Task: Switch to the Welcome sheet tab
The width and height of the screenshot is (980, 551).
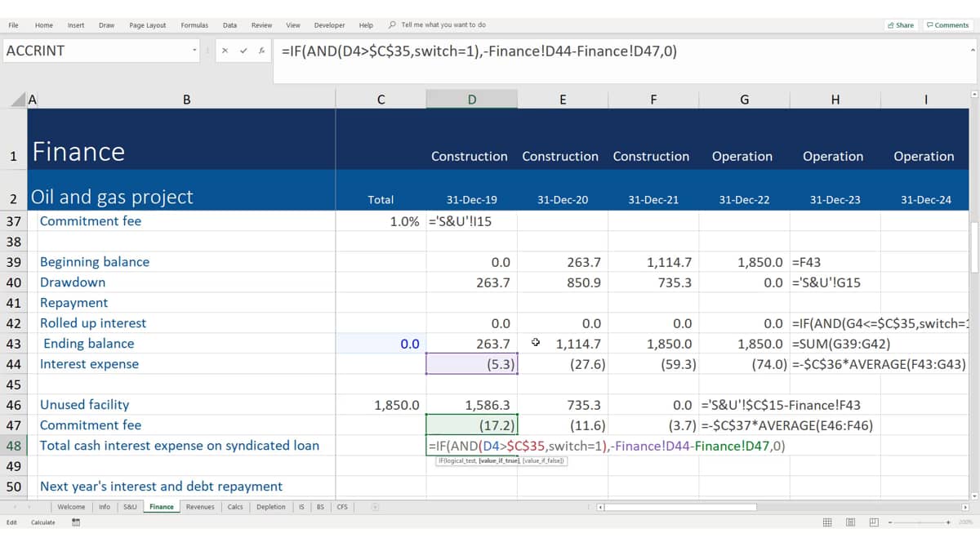Action: (71, 507)
